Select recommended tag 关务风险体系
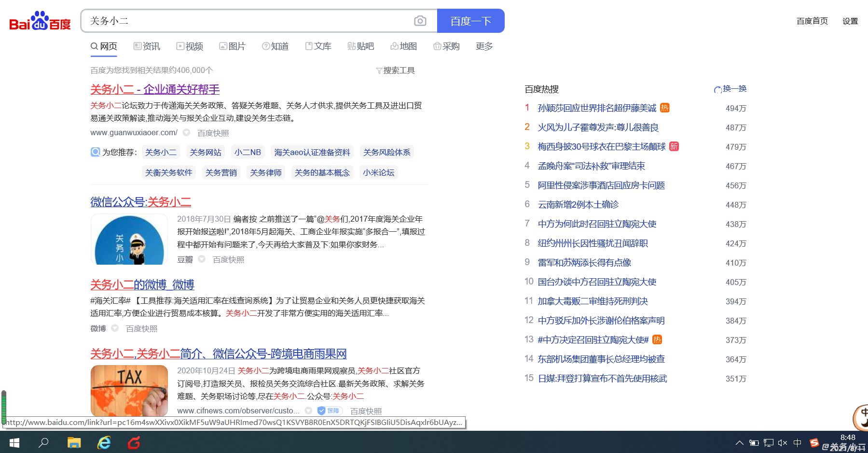868x453 pixels. (x=387, y=152)
